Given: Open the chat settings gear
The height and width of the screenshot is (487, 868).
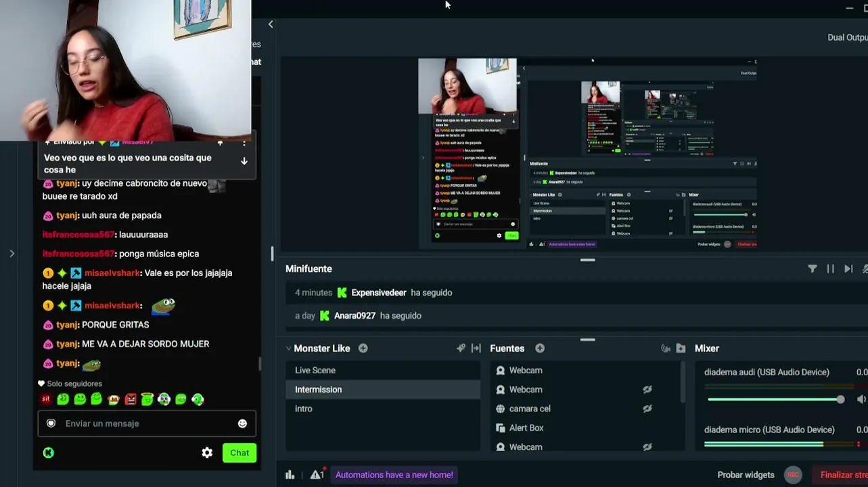Looking at the screenshot, I should click(207, 453).
